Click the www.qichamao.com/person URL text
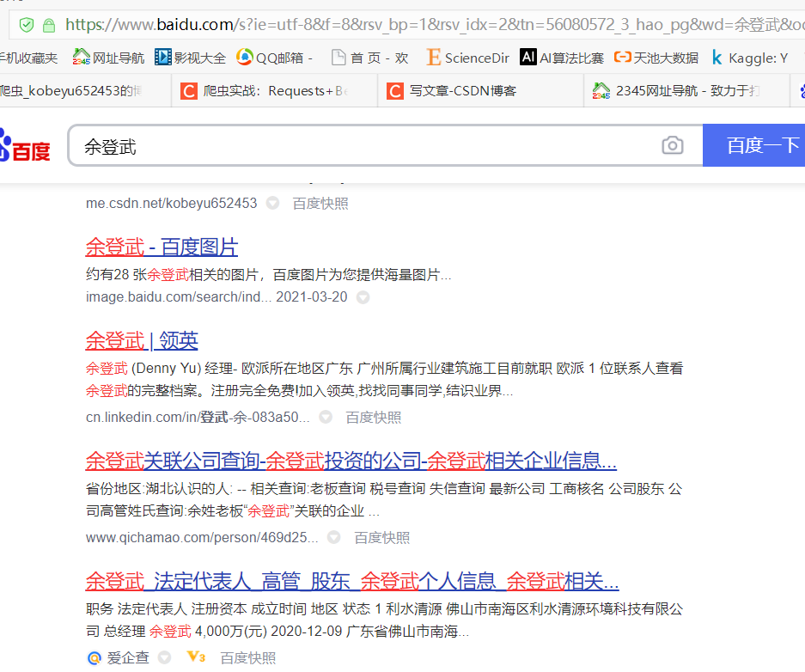Image resolution: width=805 pixels, height=672 pixels. [202, 537]
